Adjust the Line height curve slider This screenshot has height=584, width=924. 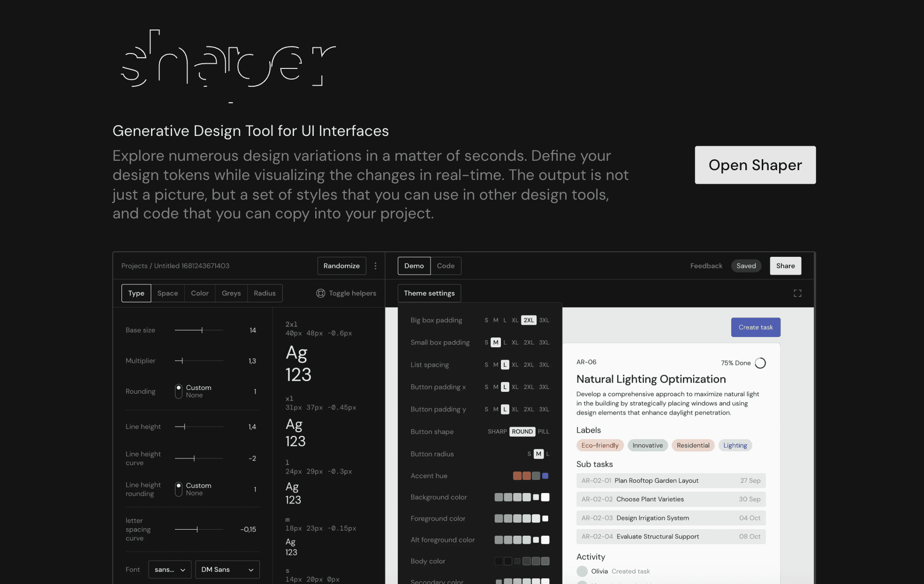(x=199, y=458)
